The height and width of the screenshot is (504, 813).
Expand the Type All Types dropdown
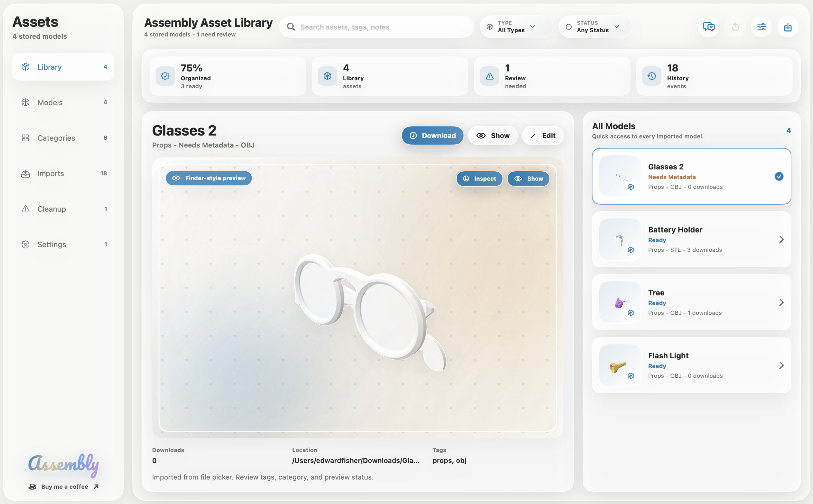click(x=516, y=27)
